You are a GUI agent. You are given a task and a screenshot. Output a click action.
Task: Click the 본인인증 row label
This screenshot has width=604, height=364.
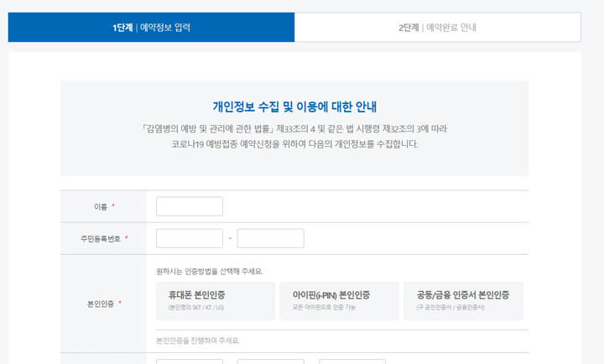coord(101,304)
